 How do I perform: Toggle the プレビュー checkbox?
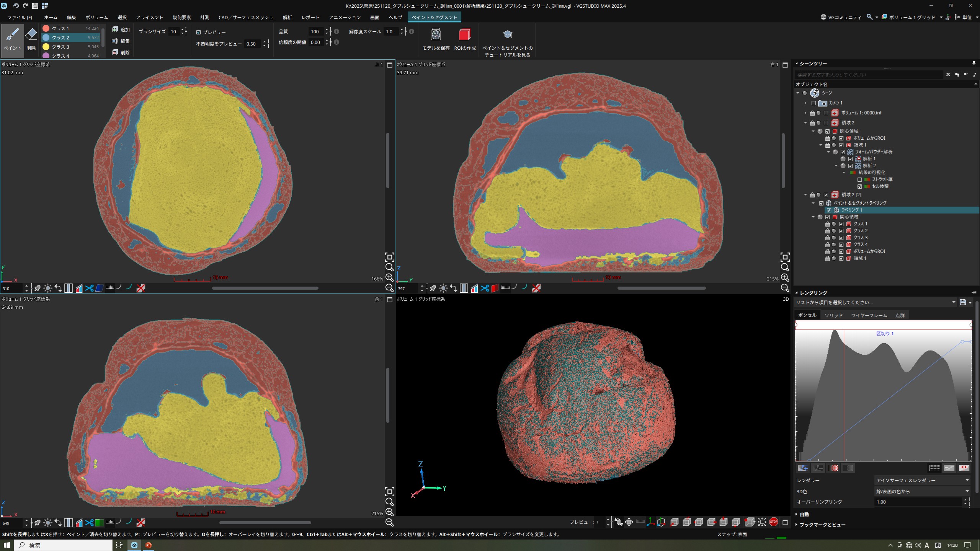[198, 32]
